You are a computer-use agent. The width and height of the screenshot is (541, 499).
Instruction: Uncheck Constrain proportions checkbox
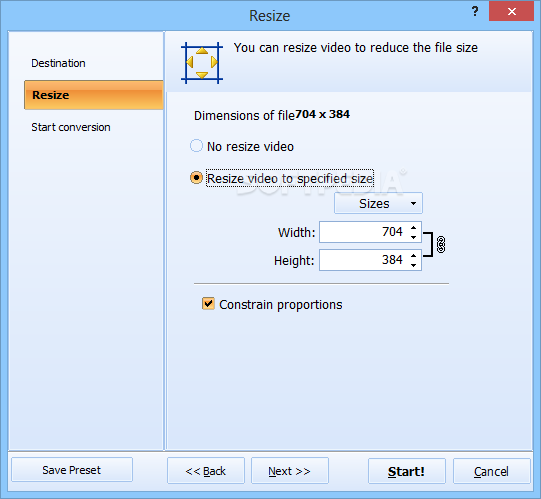point(208,304)
